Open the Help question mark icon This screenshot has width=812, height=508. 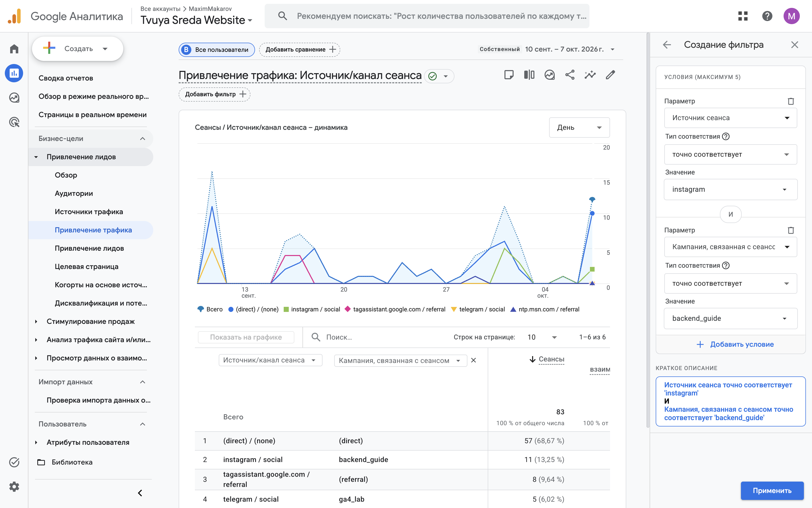point(767,16)
